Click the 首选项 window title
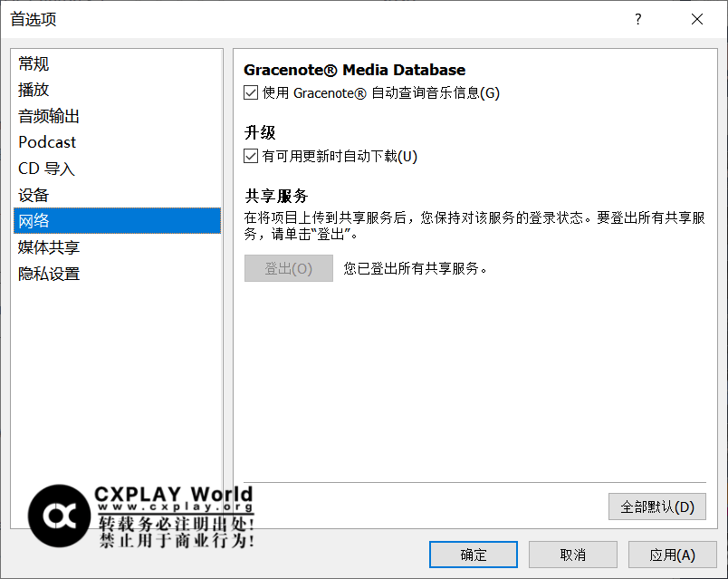728x579 pixels. [x=34, y=19]
